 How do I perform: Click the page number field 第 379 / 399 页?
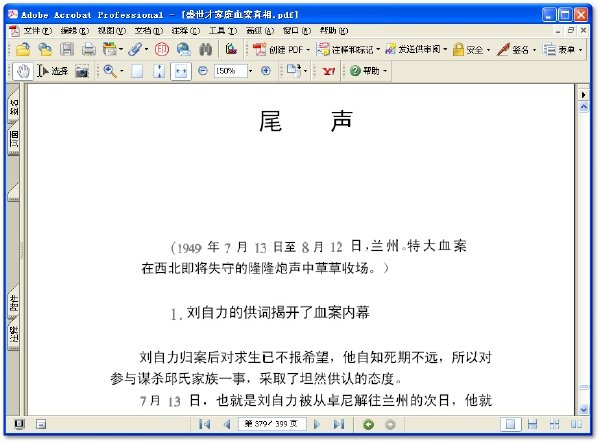[x=272, y=424]
